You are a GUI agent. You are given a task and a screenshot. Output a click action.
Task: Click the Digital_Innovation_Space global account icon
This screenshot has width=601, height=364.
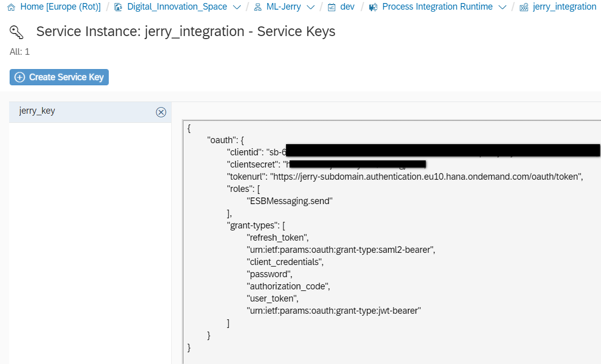[118, 7]
